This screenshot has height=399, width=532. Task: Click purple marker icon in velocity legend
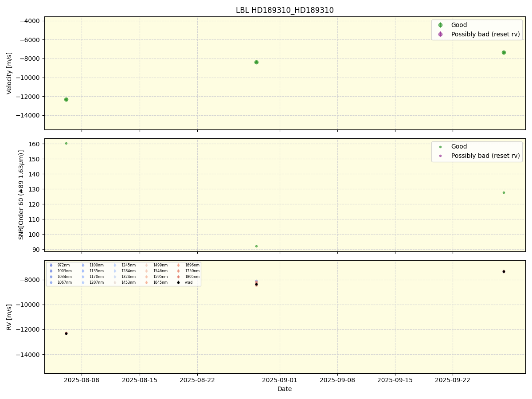point(440,34)
